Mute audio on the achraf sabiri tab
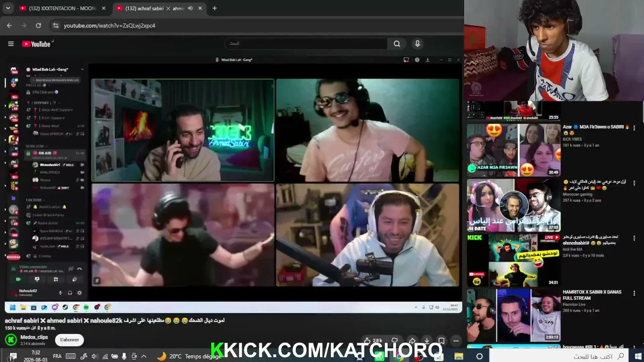 tap(190, 8)
